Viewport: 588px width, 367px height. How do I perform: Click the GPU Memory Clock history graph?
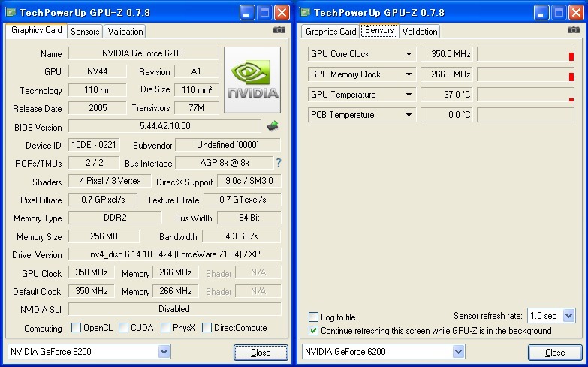point(526,74)
